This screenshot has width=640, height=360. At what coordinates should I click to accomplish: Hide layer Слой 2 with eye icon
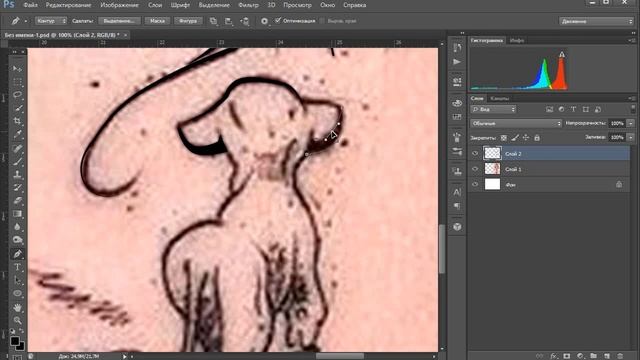[x=475, y=153]
